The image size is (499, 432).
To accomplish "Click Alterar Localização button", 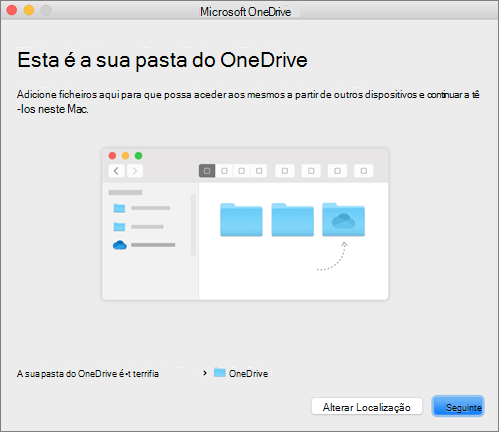I will (367, 407).
